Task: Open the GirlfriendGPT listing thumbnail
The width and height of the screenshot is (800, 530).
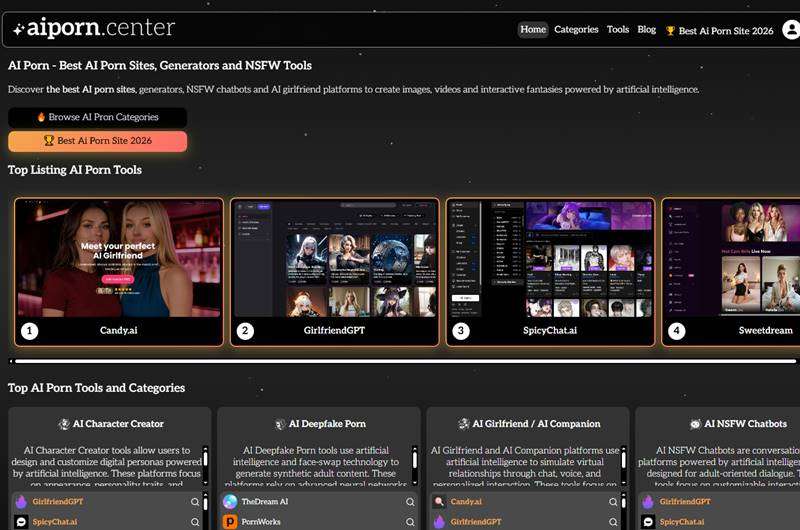Action: (x=335, y=259)
